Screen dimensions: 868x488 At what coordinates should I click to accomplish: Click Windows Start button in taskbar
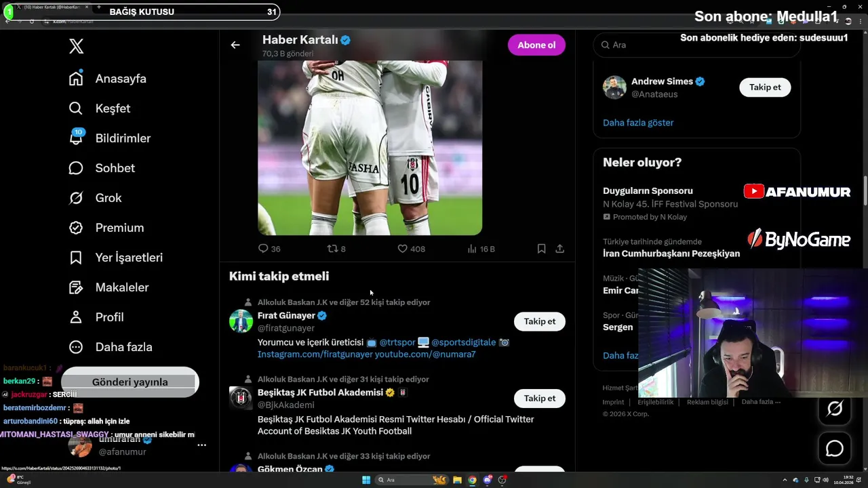[366, 480]
